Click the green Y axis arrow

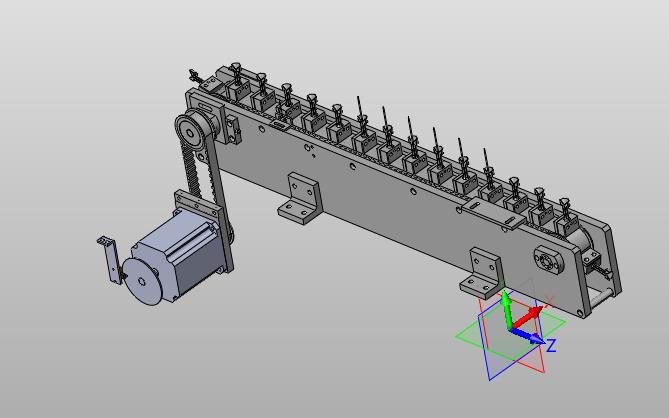[x=506, y=309]
